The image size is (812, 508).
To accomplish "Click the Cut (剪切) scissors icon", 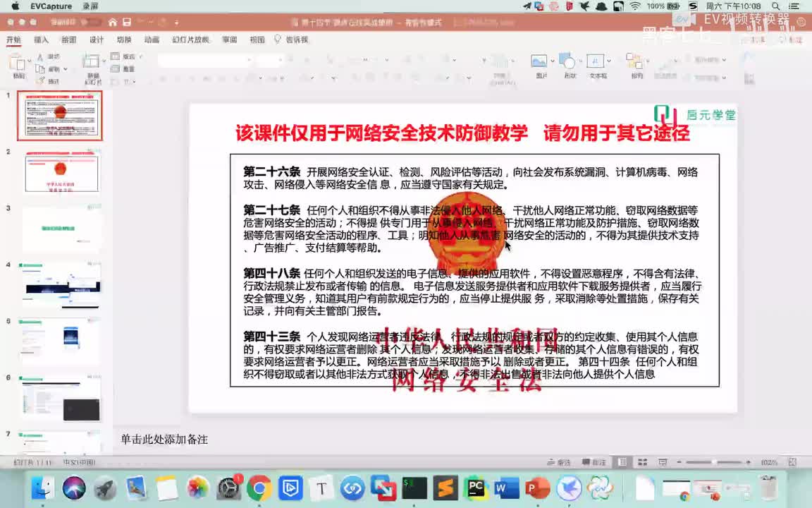I will coord(40,56).
